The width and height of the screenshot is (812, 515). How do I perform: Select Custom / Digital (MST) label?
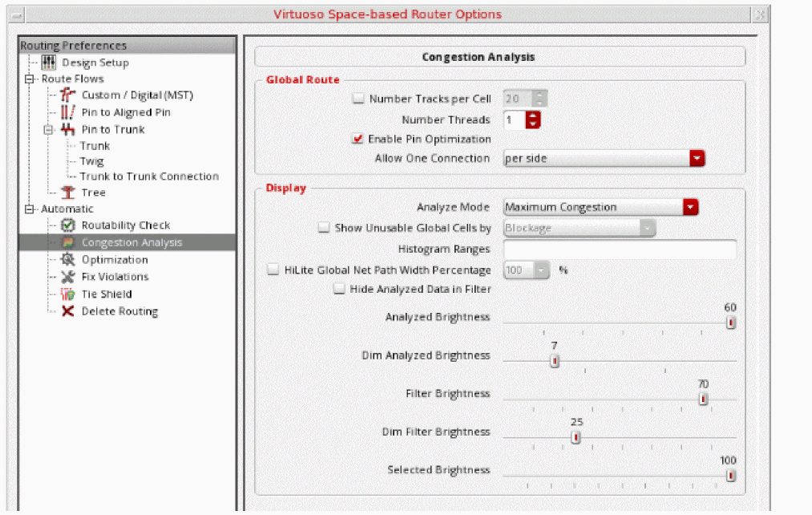(x=137, y=95)
